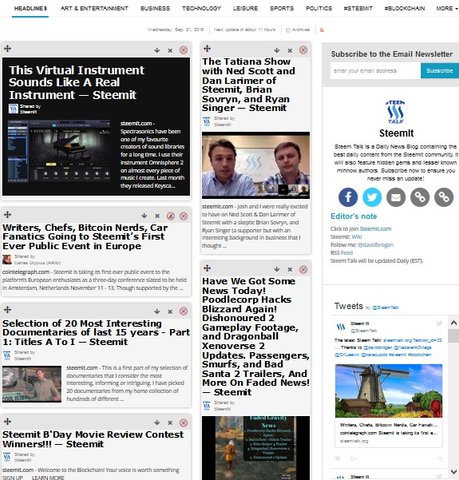This screenshot has width=459, height=480.
Task: Open the Steemit Wiki link
Action: point(356,237)
